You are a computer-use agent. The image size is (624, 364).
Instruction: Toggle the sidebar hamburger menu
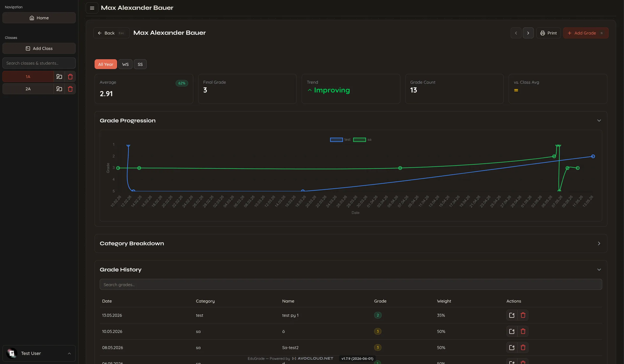(92, 8)
